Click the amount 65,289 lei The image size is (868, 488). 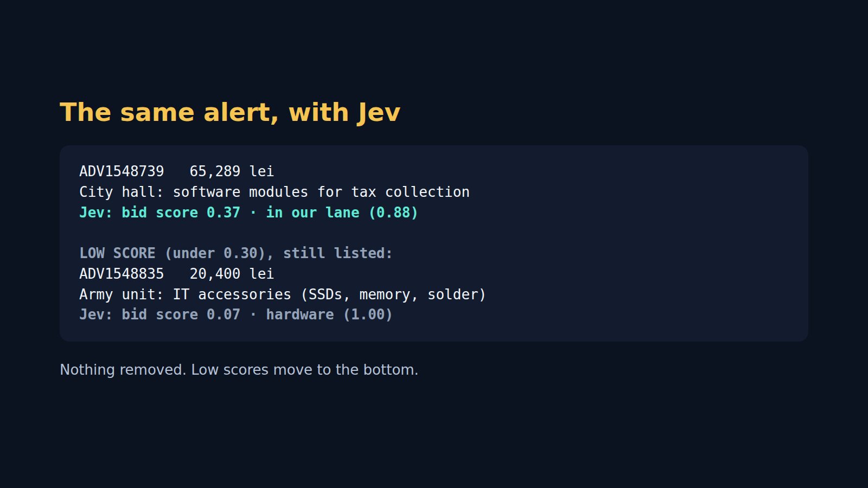pos(232,171)
